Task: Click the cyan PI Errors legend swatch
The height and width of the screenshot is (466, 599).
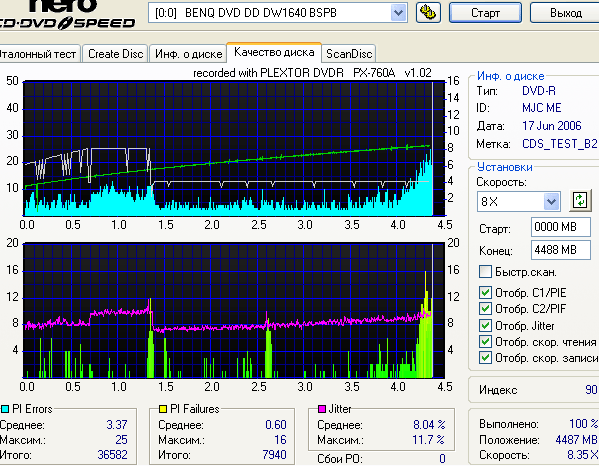Action: pyautogui.click(x=5, y=409)
